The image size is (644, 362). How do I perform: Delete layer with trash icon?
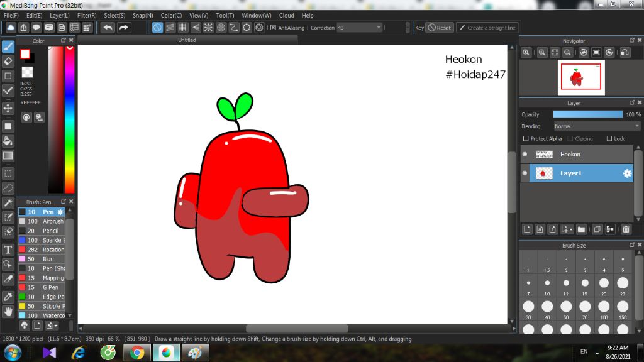(626, 229)
